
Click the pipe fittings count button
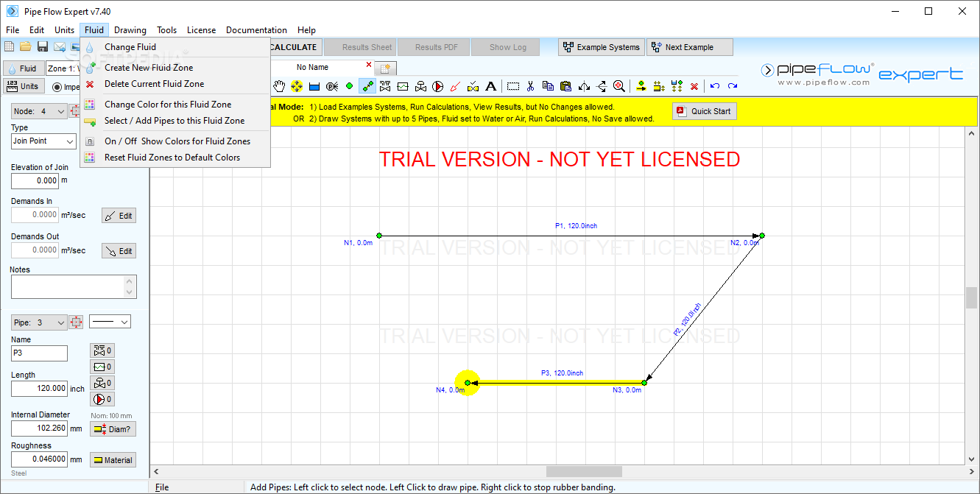tap(102, 350)
